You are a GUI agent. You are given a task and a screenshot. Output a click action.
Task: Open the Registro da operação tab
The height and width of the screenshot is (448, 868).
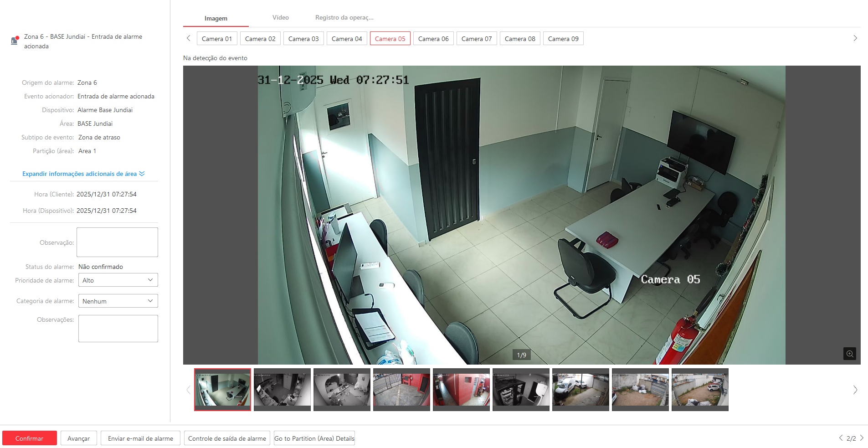pos(344,18)
